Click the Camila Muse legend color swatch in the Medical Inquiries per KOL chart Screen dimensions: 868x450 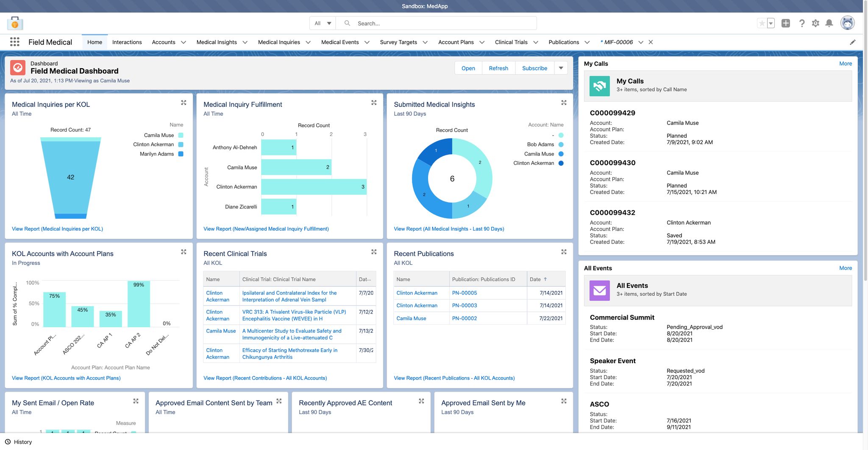(181, 135)
